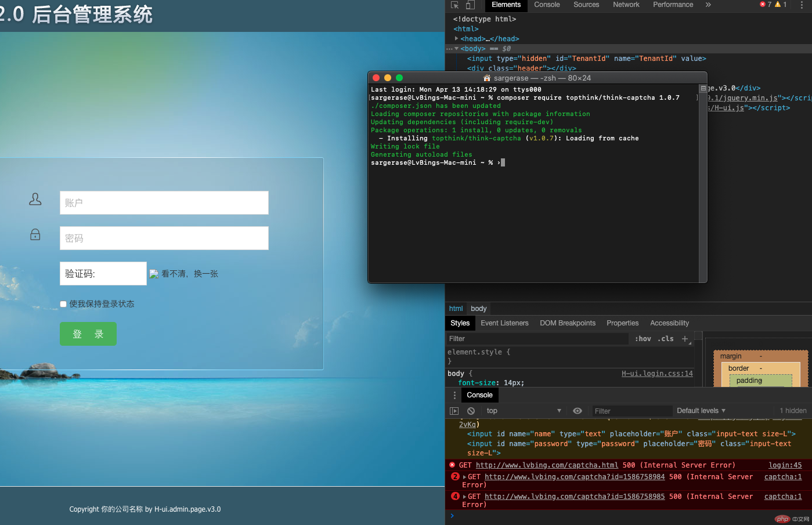The image size is (812, 525).
Task: Toggle the device toolbar icon
Action: pos(470,5)
